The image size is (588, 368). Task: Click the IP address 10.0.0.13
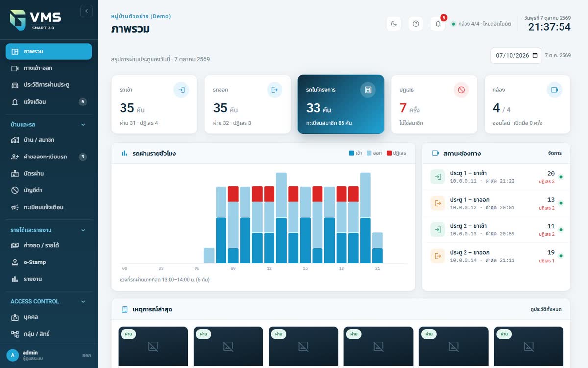pos(462,234)
